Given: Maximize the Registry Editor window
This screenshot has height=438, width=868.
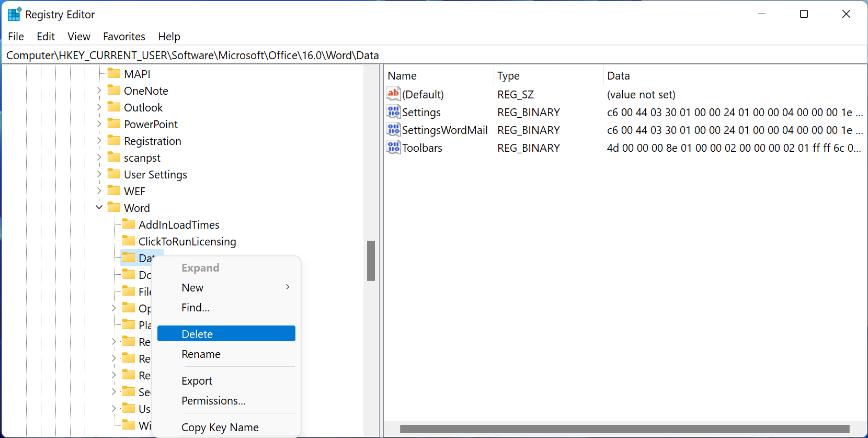Looking at the screenshot, I should [804, 14].
